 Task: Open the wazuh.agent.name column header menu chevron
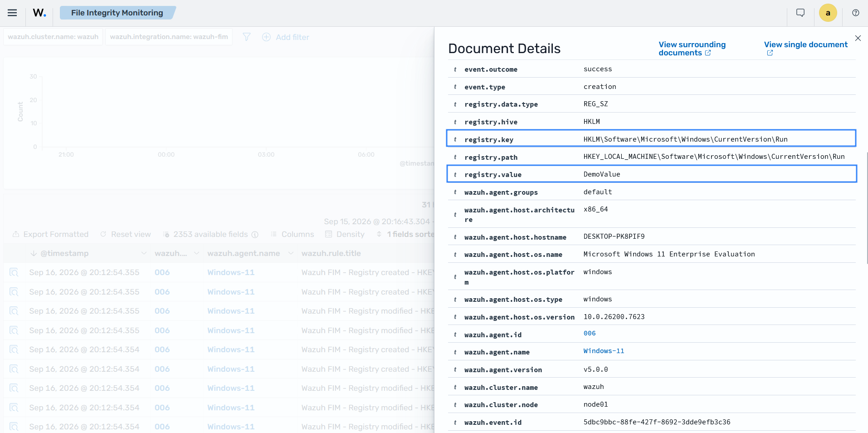click(291, 253)
